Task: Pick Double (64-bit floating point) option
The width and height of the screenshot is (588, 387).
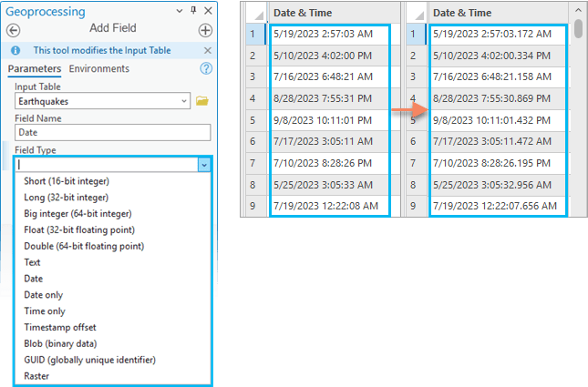Action: (84, 246)
